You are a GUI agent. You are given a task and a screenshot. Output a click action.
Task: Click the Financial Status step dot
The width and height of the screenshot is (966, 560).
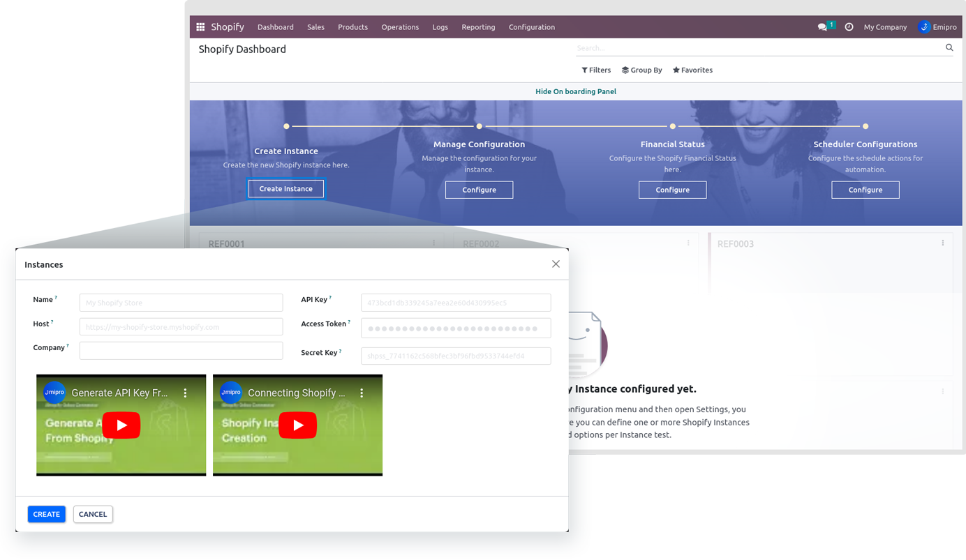(x=673, y=126)
